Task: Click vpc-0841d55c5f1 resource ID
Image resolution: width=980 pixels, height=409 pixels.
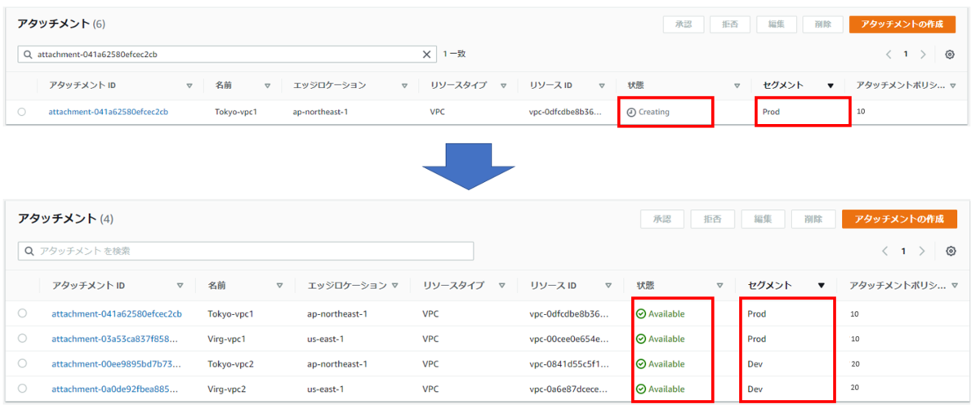Action: tap(569, 364)
